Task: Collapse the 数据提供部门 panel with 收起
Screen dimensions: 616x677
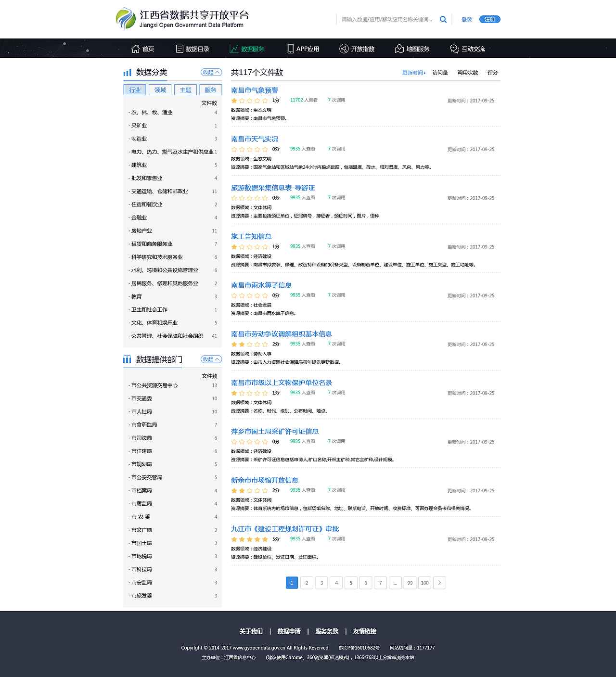Action: (211, 359)
